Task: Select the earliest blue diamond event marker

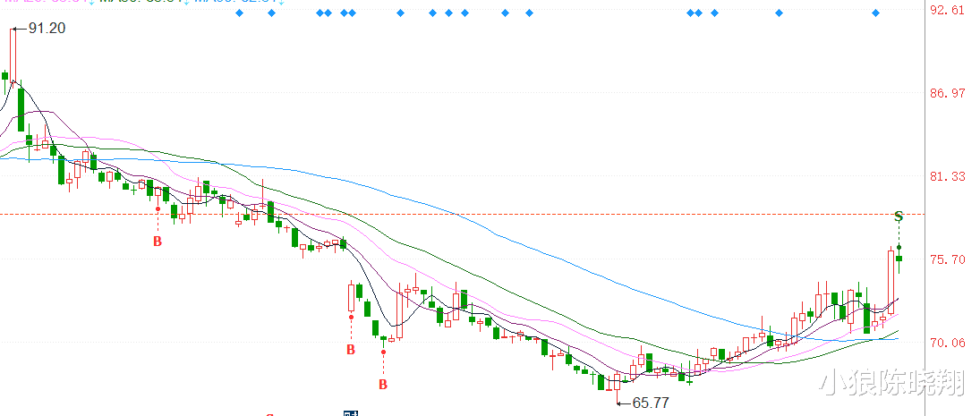Action: (239, 13)
